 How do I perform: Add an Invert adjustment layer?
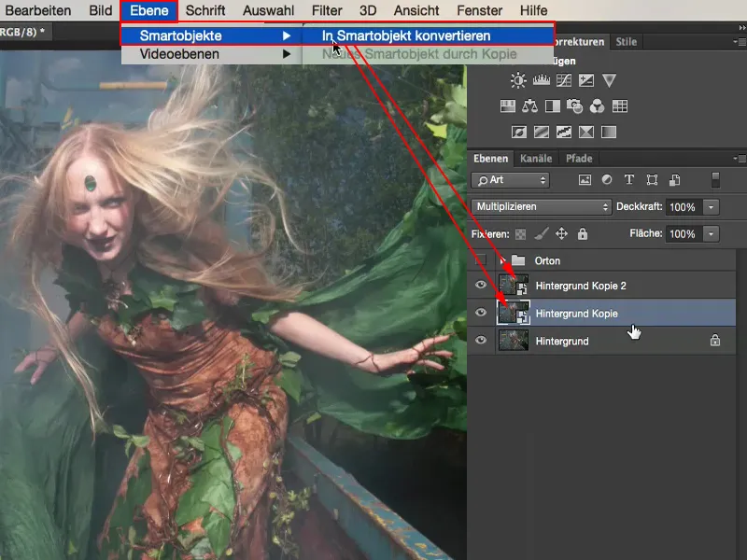(x=519, y=132)
